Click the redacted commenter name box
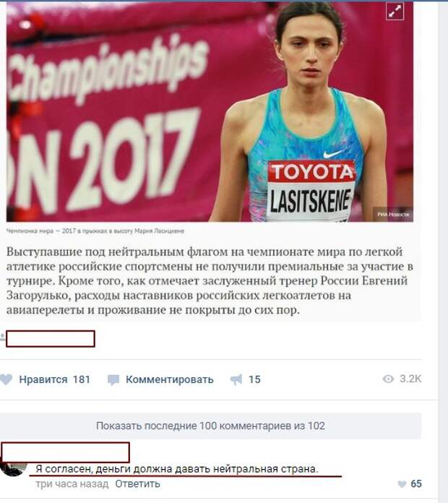Screen dimensions: 448x503 (66, 452)
